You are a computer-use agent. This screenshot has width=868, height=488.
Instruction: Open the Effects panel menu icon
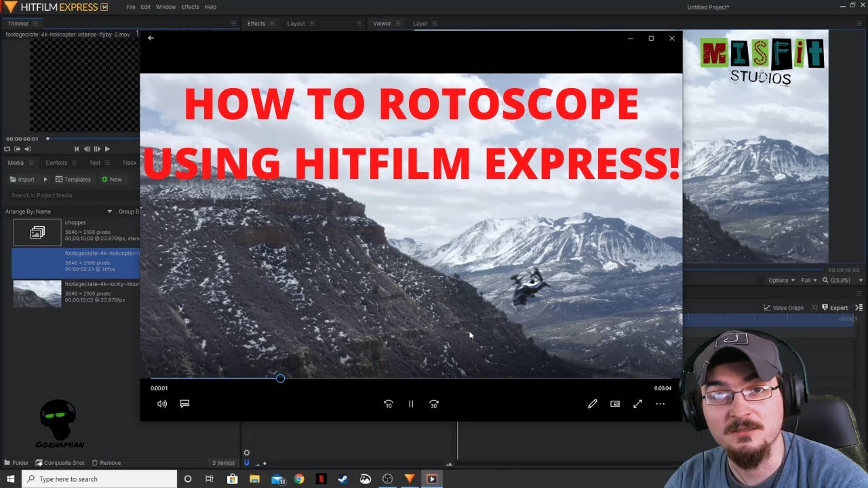coord(273,24)
